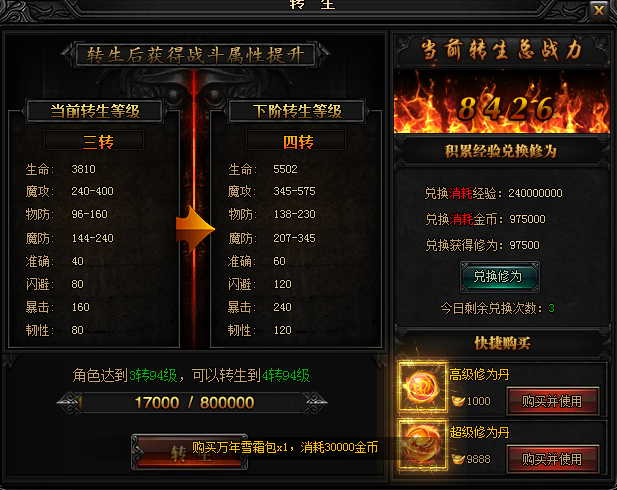This screenshot has width=617, height=490.
Task: Buy and use 高级修为丹
Action: click(552, 401)
